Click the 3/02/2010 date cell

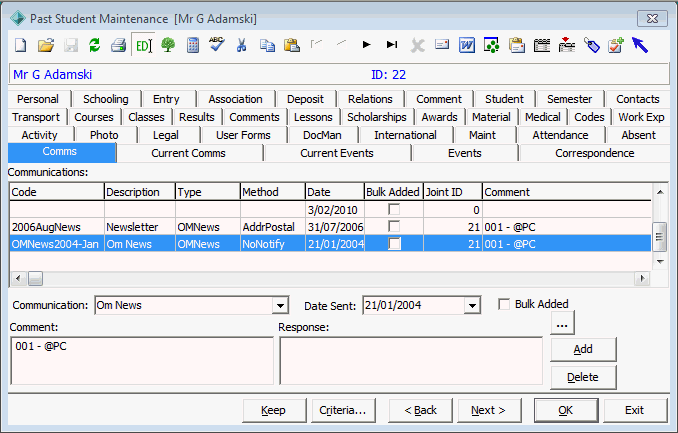point(335,210)
